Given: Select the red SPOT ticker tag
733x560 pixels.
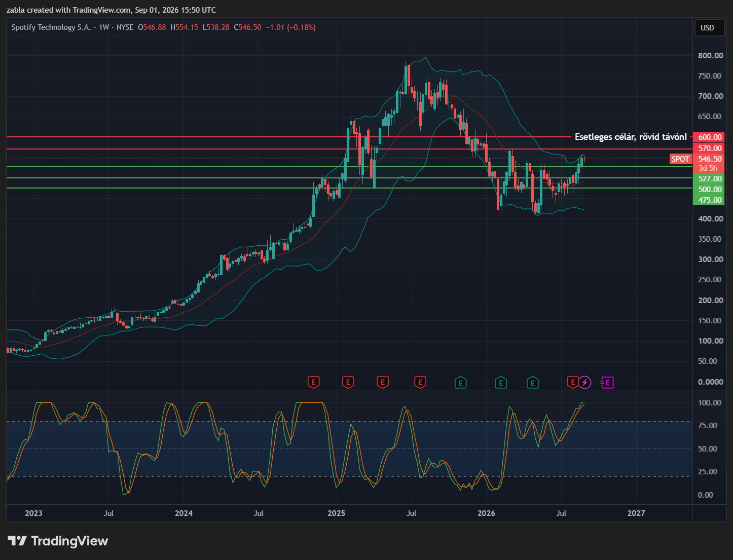Looking at the screenshot, I should click(x=680, y=159).
